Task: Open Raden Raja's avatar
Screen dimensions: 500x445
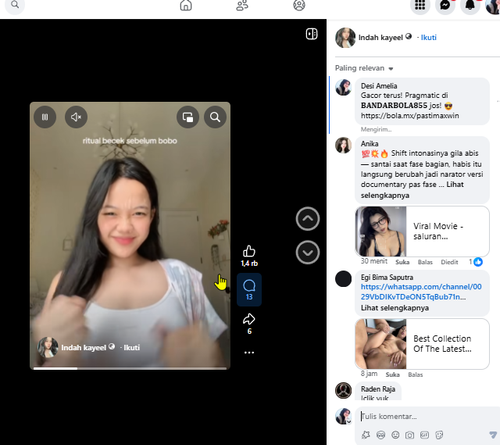Action: [x=343, y=390]
